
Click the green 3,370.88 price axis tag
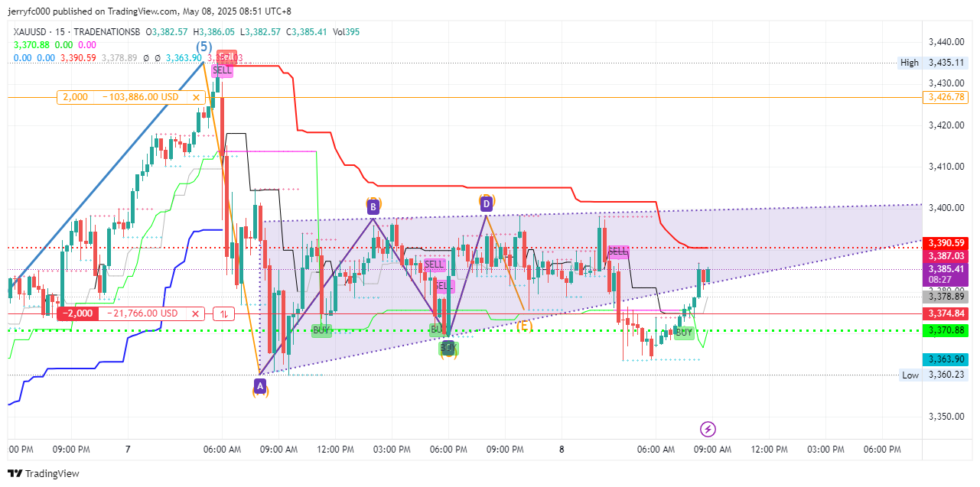pyautogui.click(x=946, y=330)
